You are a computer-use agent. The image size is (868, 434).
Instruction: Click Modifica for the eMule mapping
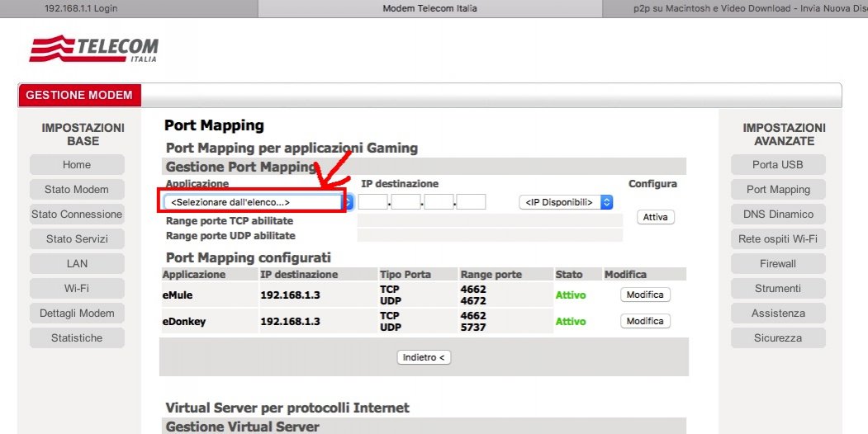click(x=644, y=295)
